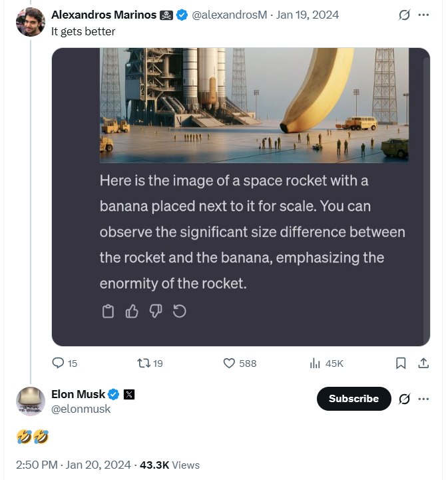This screenshot has height=480, width=448.
Task: Open Elon Musk's profile avatar
Action: click(x=31, y=401)
